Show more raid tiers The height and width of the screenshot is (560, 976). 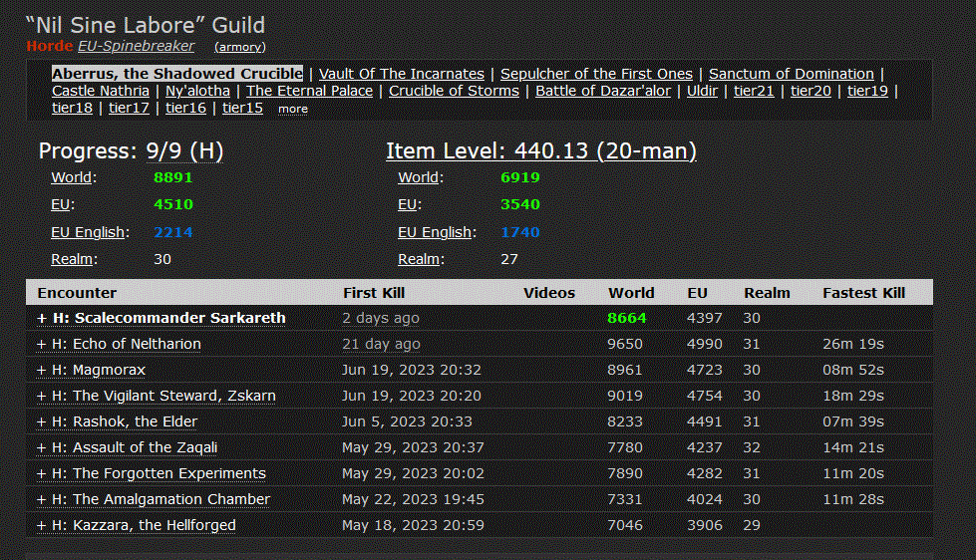click(293, 109)
